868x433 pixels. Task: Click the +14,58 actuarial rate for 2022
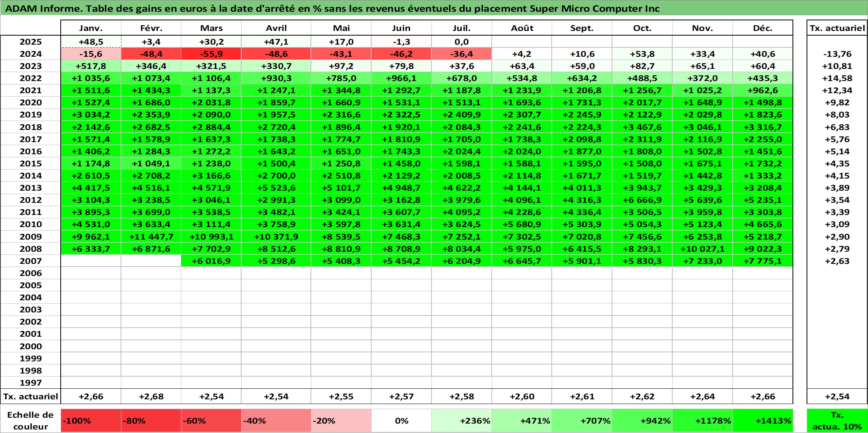837,78
